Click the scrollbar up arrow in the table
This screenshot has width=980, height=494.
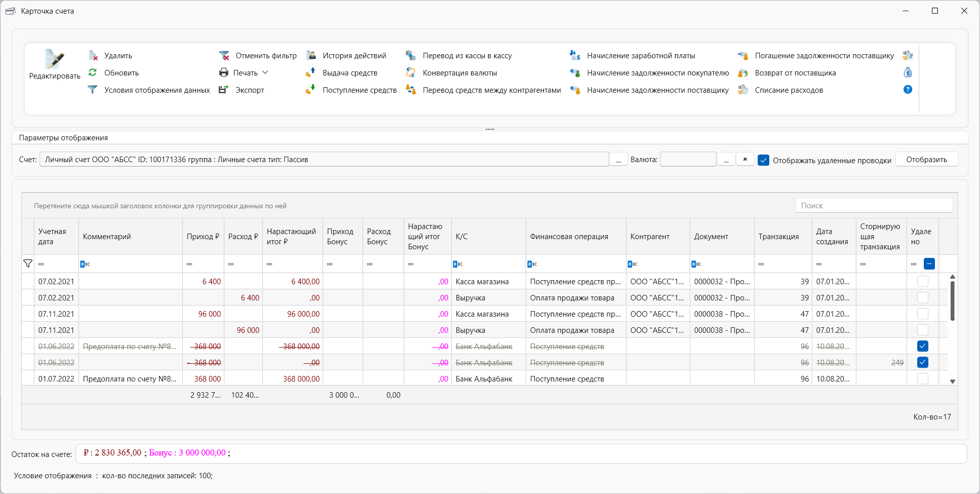coord(952,277)
